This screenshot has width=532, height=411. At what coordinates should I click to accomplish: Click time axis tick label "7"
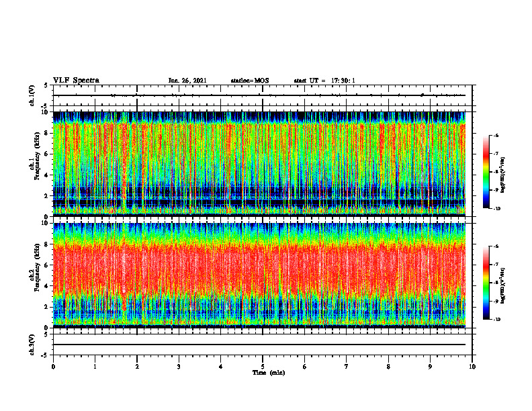tap(347, 367)
